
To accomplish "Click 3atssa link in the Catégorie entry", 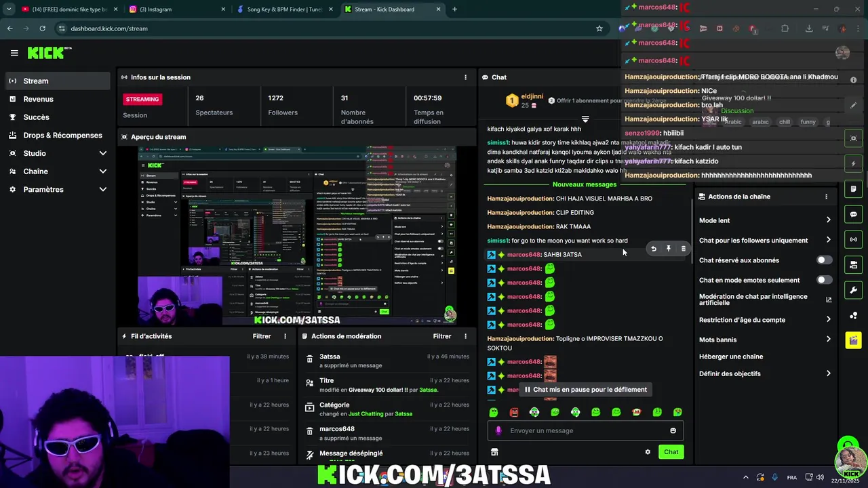I will coord(403,413).
